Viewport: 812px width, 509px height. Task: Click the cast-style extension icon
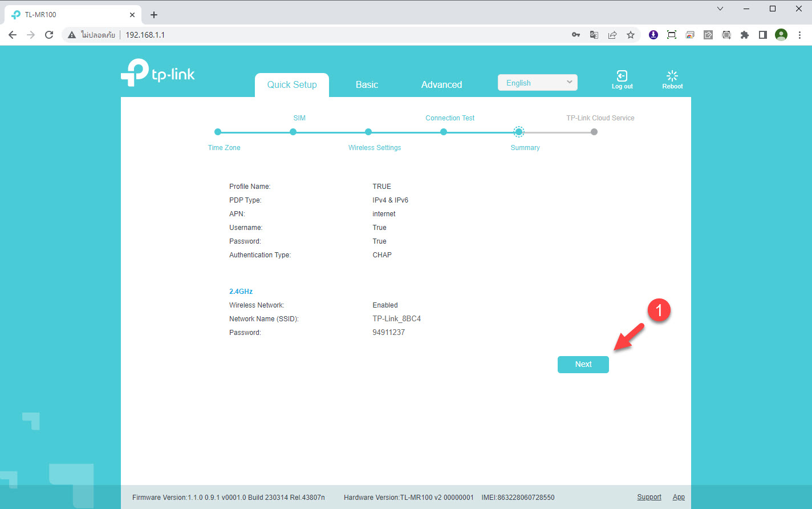690,35
